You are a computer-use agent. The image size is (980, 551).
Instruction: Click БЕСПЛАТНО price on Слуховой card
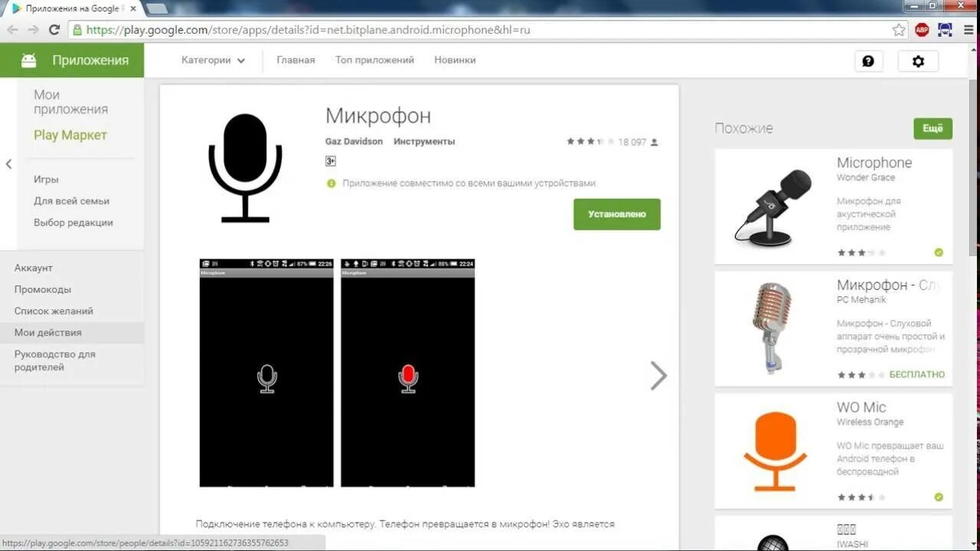point(917,375)
